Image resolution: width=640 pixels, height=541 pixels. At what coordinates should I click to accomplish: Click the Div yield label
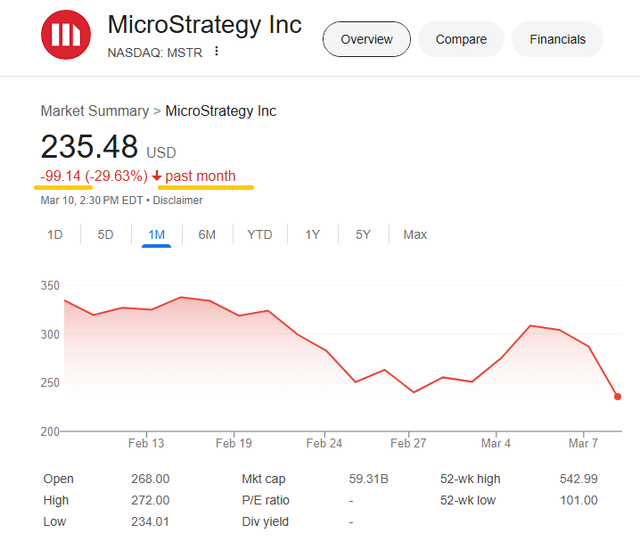(265, 522)
